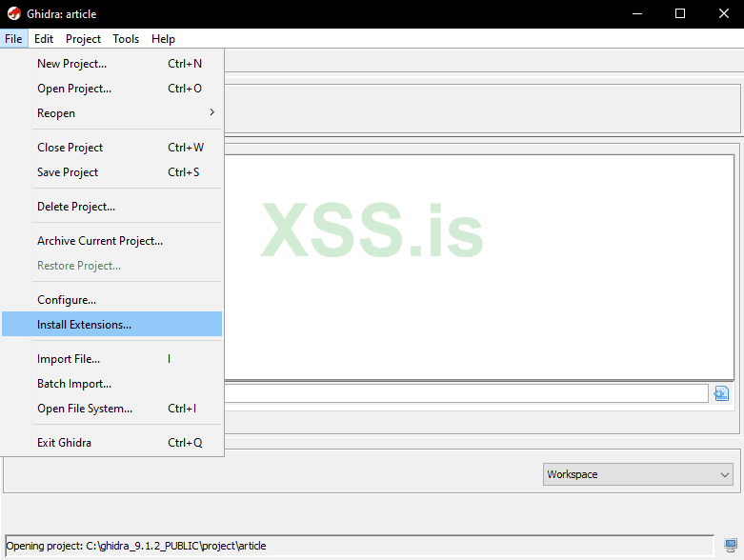Expand the Reopen submenu arrow
744x560 pixels.
coord(211,112)
